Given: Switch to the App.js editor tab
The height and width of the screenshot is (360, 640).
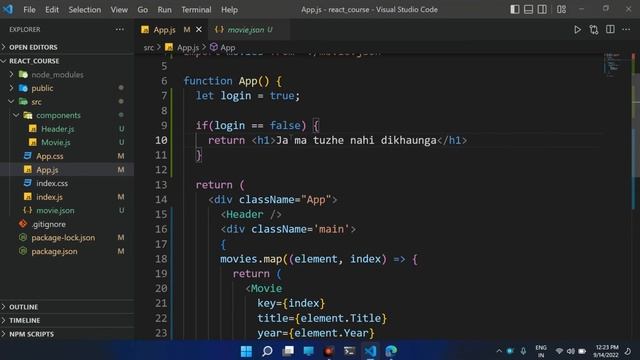Looking at the screenshot, I should pos(165,30).
